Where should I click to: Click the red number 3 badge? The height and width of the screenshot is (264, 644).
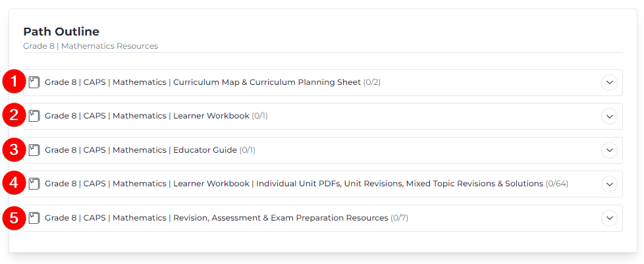pyautogui.click(x=14, y=149)
